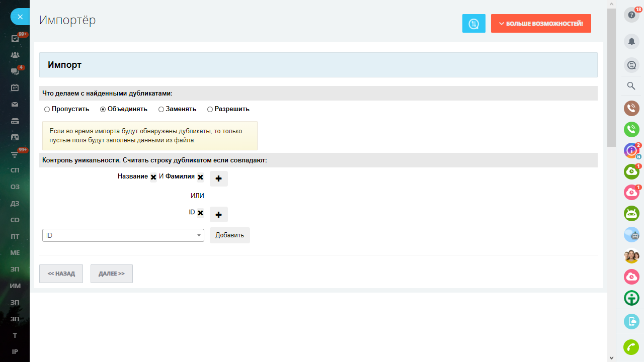
Task: Click the lime green handset call button
Action: point(631,347)
